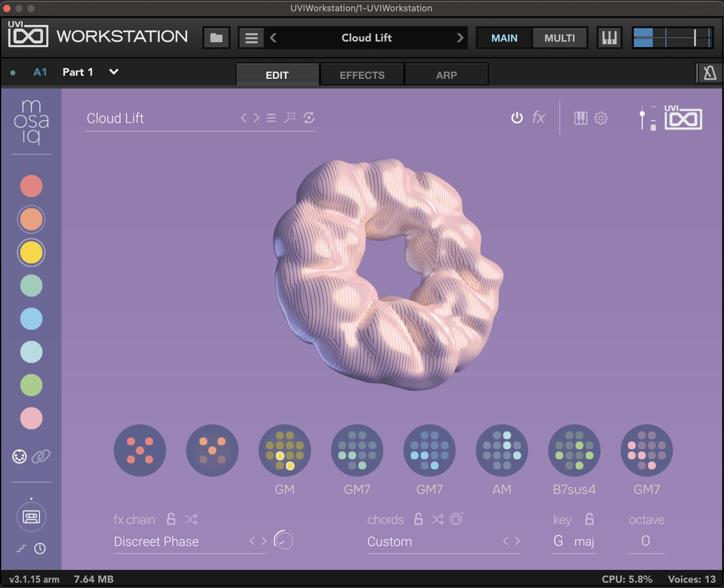
Task: Shuffle the fx chain
Action: click(x=191, y=519)
